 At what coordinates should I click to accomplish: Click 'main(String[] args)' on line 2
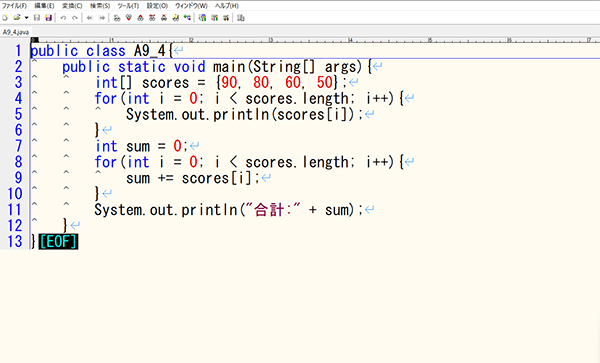pos(287,67)
